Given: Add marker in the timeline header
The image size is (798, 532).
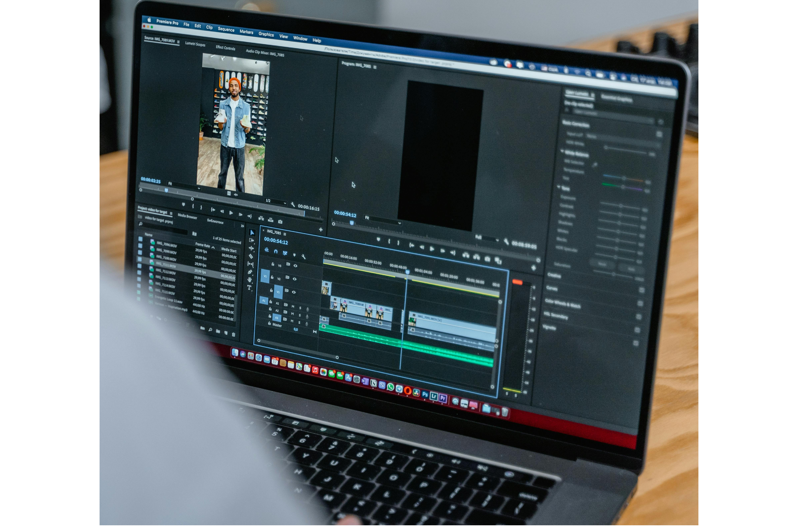Looking at the screenshot, I should (x=294, y=255).
